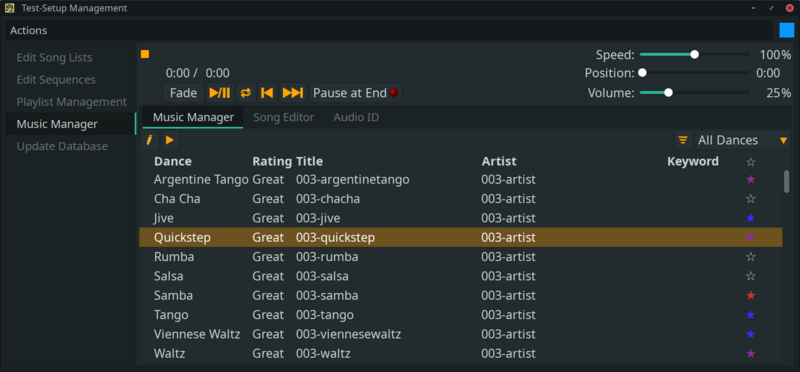This screenshot has width=800, height=372.
Task: Click the red star for Samba
Action: [751, 295]
